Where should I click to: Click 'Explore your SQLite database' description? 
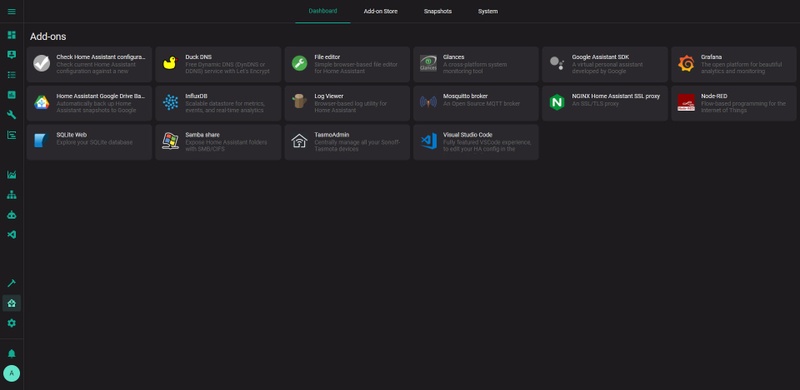point(94,142)
